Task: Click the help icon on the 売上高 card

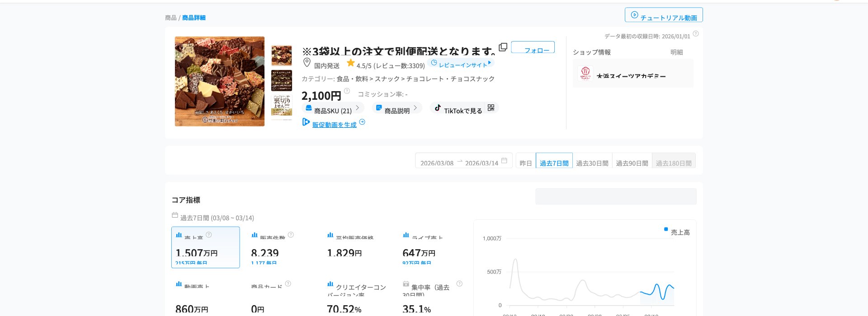Action: (209, 234)
